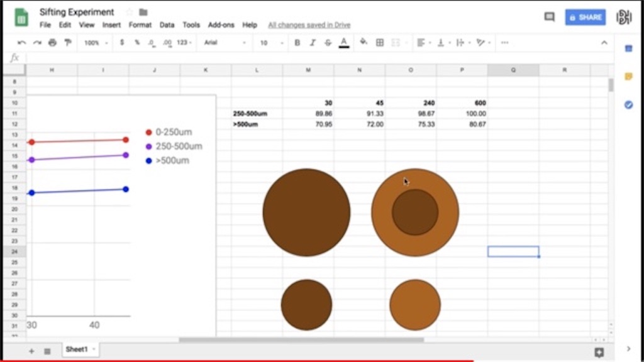Open vertical align dropdown
The image size is (644, 362).
click(443, 43)
